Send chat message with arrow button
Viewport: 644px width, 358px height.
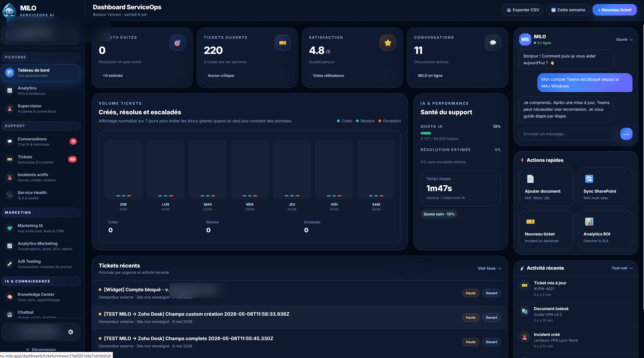[x=626, y=134]
